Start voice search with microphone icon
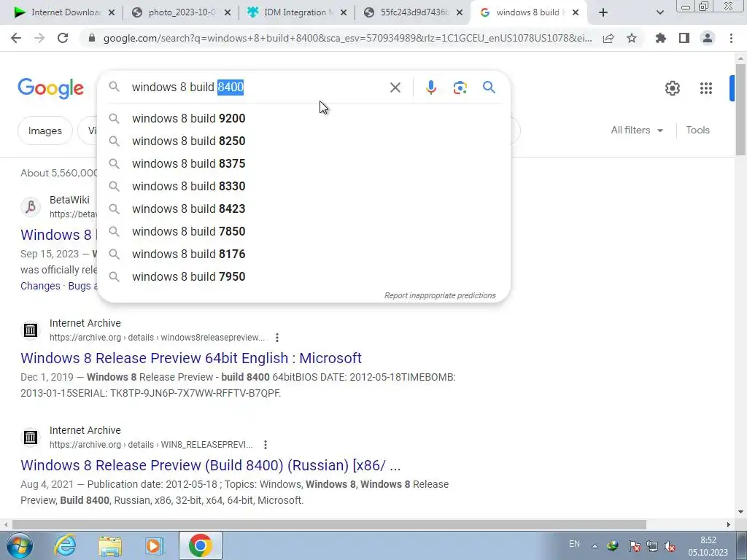The height and width of the screenshot is (560, 747). click(431, 87)
